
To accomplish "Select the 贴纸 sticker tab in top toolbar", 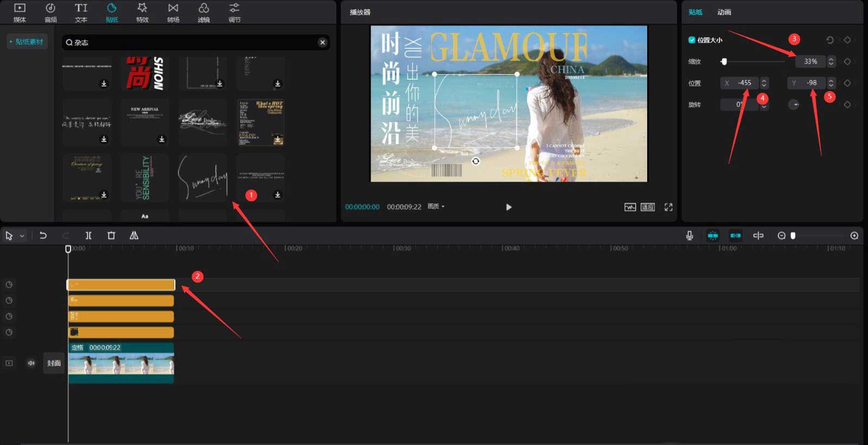I will pos(112,12).
